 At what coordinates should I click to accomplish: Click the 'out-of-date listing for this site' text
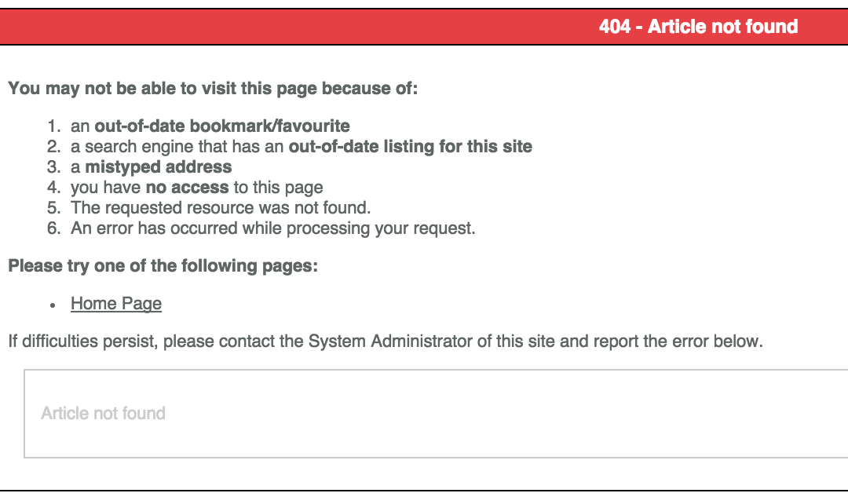[411, 146]
